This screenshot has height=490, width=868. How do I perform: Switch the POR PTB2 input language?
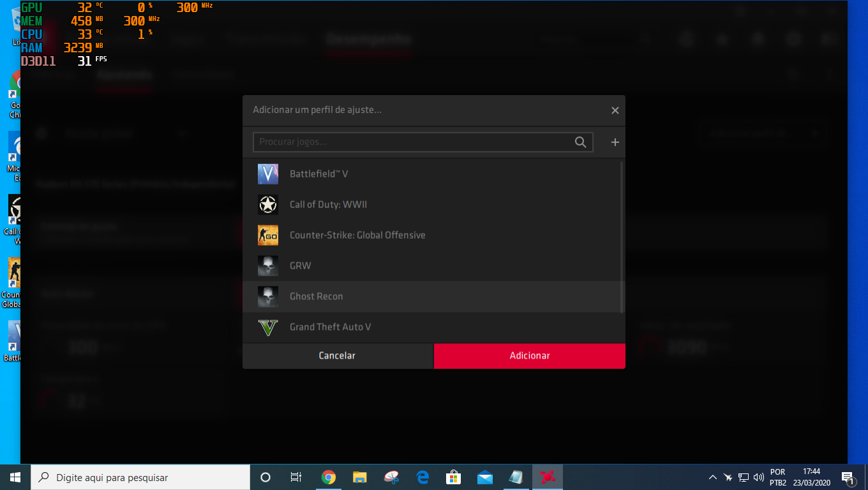778,477
